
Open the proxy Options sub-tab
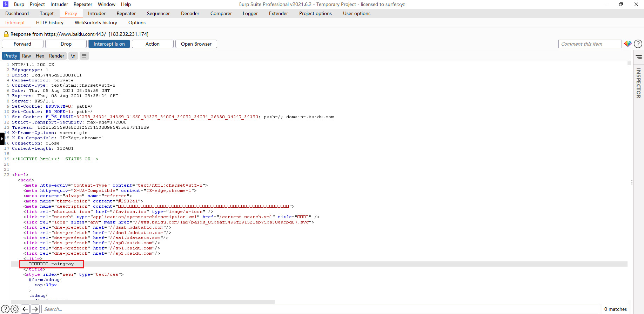[137, 22]
